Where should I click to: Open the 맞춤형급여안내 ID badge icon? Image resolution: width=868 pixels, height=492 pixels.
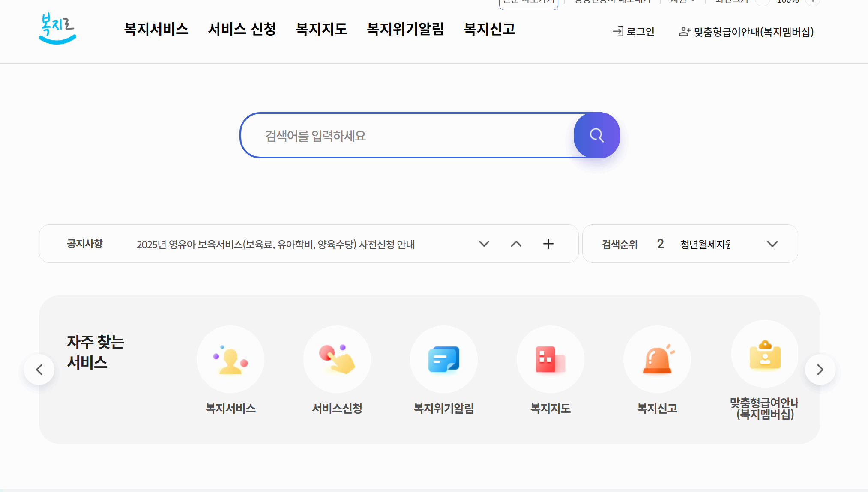click(765, 354)
